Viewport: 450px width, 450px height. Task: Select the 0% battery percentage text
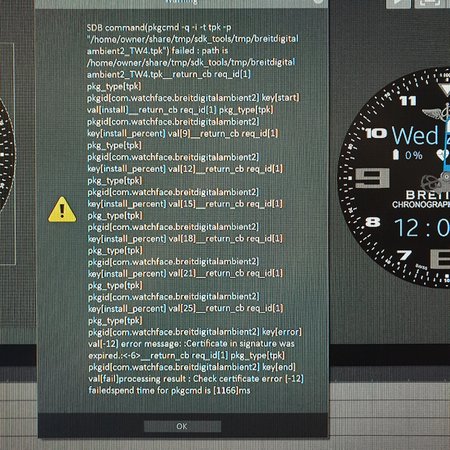(x=414, y=155)
